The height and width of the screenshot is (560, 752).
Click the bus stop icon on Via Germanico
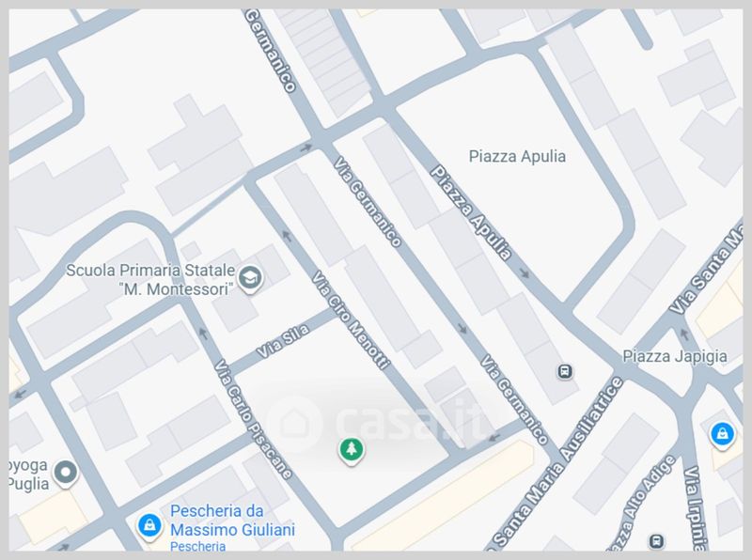(x=565, y=371)
